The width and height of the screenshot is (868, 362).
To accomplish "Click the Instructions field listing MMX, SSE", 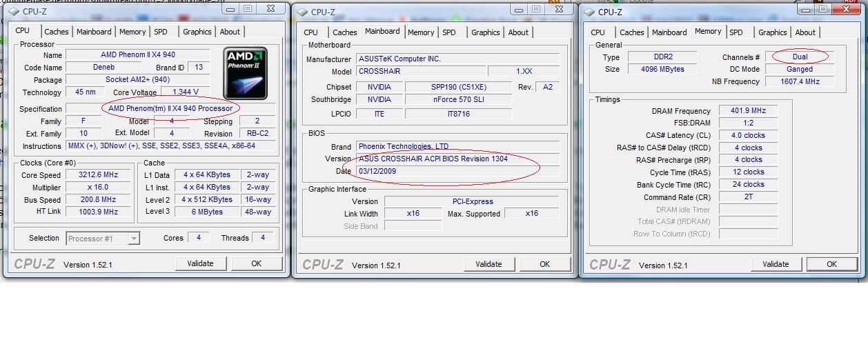I will [170, 146].
